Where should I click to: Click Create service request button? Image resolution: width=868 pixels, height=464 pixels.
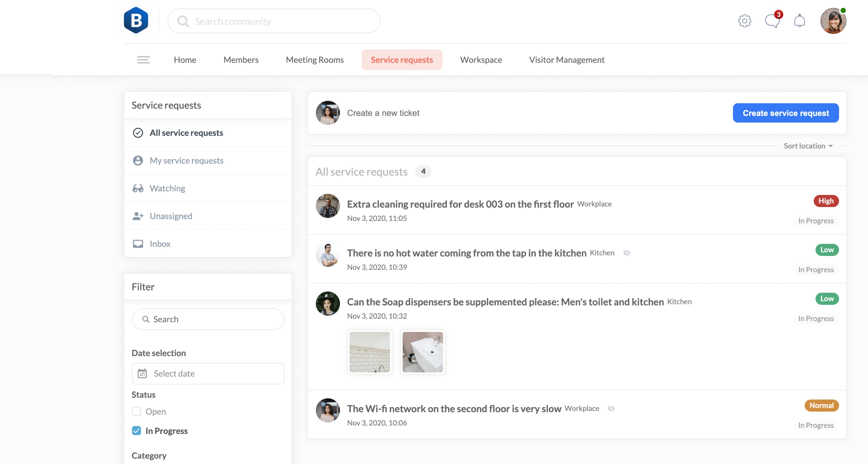(786, 113)
